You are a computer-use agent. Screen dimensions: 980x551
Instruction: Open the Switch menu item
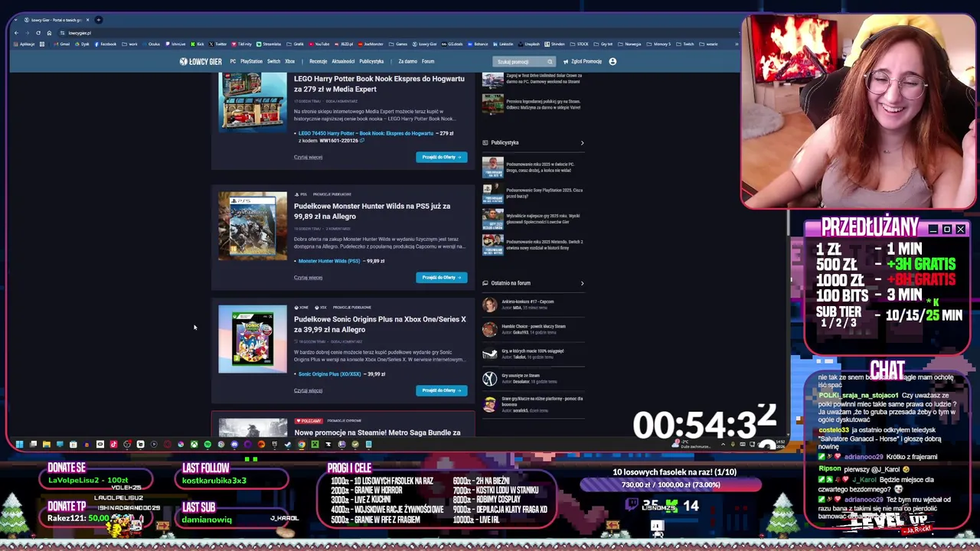tap(273, 61)
